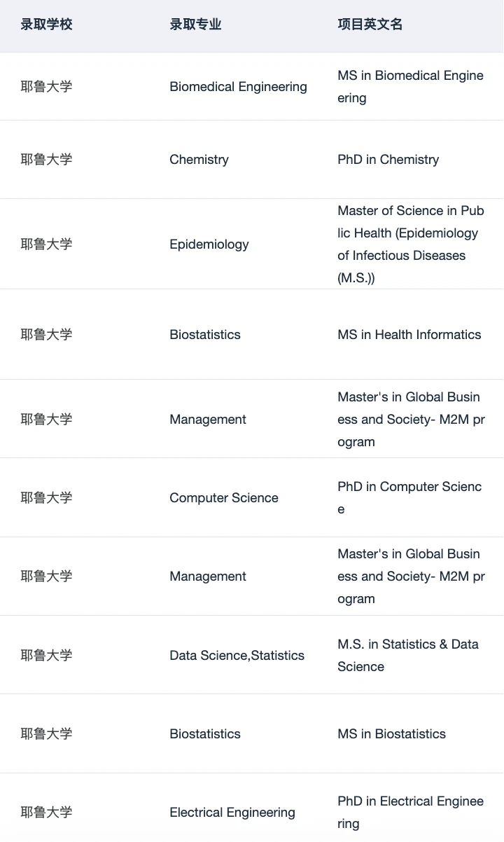The width and height of the screenshot is (504, 842).
Task: Click MS in Biostatistics program name
Action: 392,734
